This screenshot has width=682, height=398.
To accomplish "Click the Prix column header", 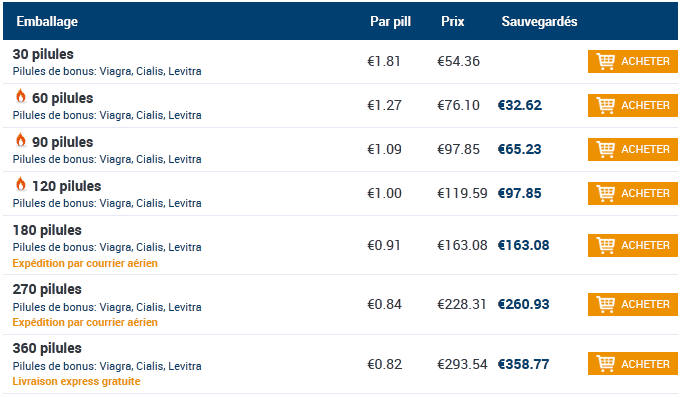I will 452,21.
